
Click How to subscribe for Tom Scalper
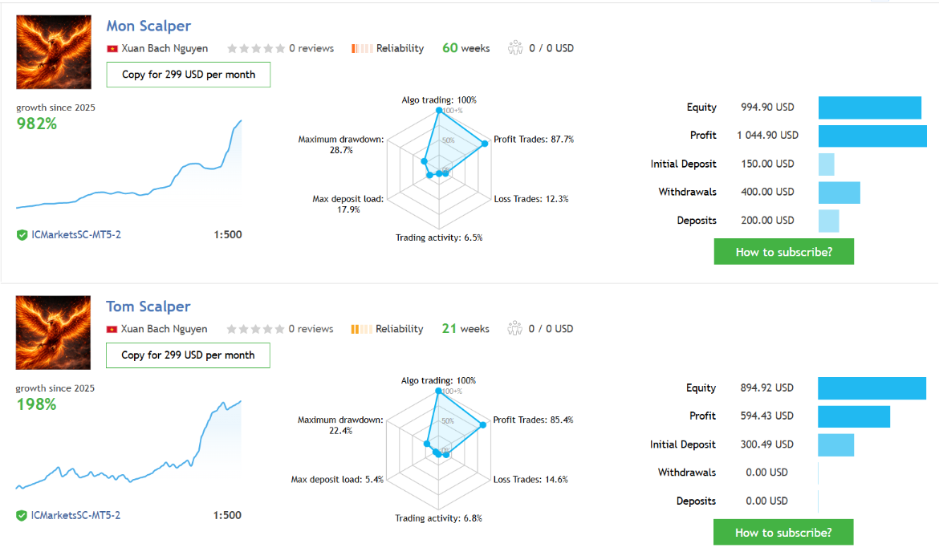(x=783, y=532)
